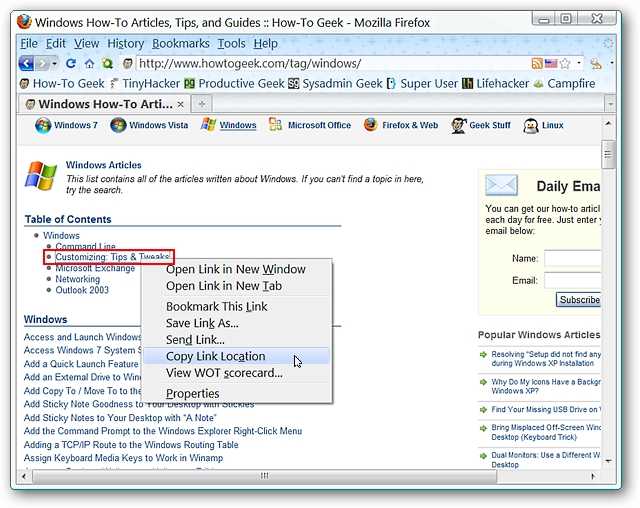Click the Name input field
The image size is (640, 508).
(x=572, y=258)
